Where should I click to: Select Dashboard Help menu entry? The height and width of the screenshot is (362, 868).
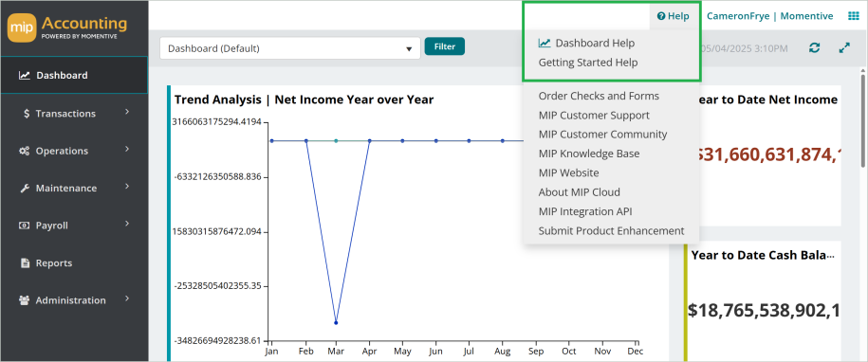point(595,43)
